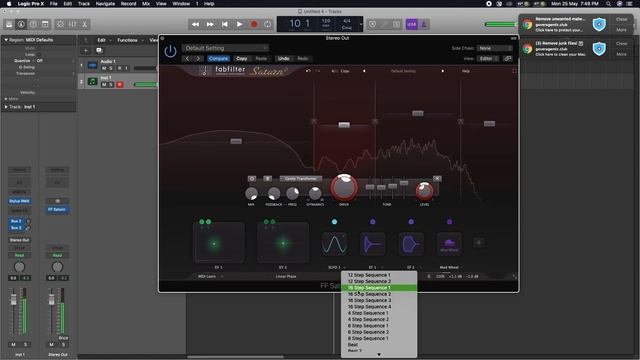Open the Mixer button in toolbar
This screenshot has height=360, width=640.
point(73,24)
